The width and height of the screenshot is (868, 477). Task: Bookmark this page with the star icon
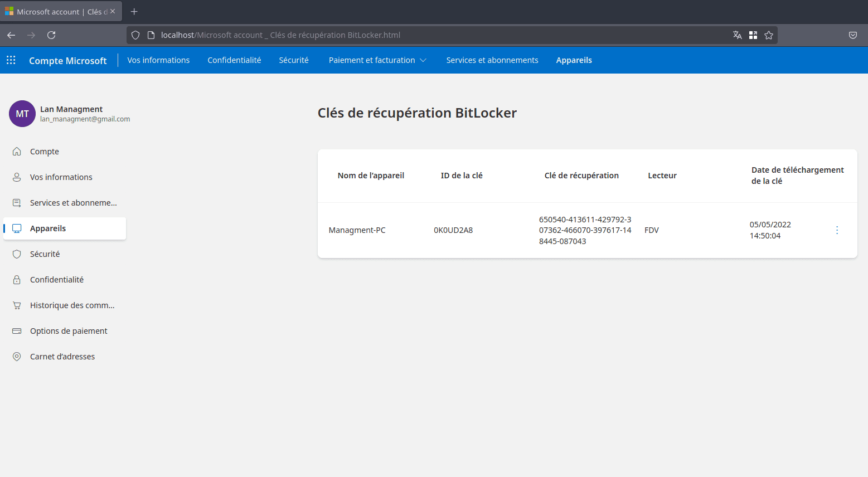[769, 35]
